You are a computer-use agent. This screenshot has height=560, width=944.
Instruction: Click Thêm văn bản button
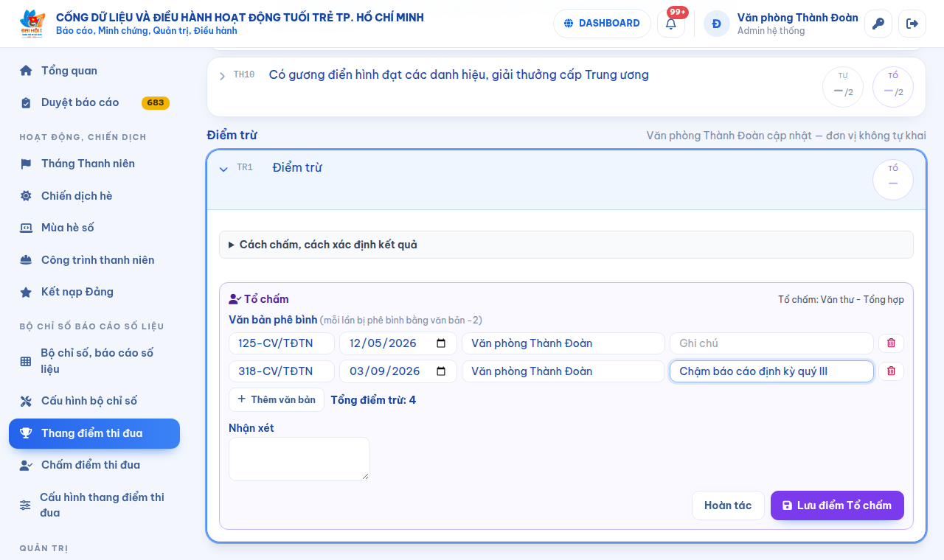click(277, 399)
